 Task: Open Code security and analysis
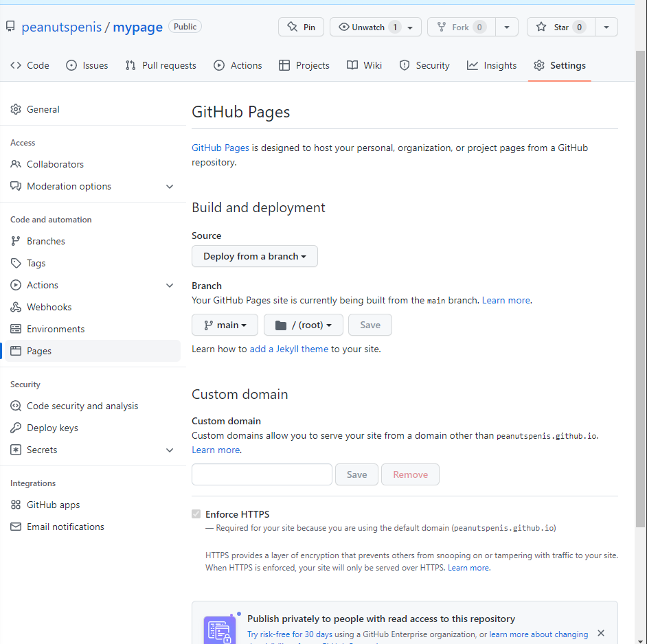93,406
